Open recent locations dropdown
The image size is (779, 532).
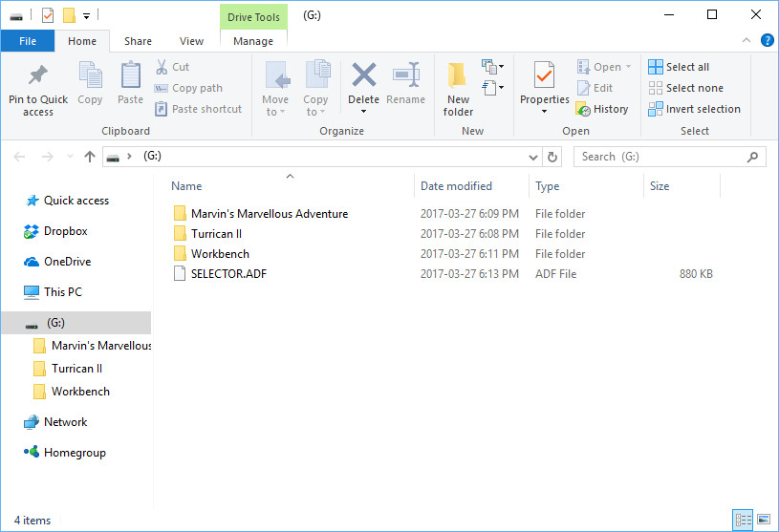(70, 157)
